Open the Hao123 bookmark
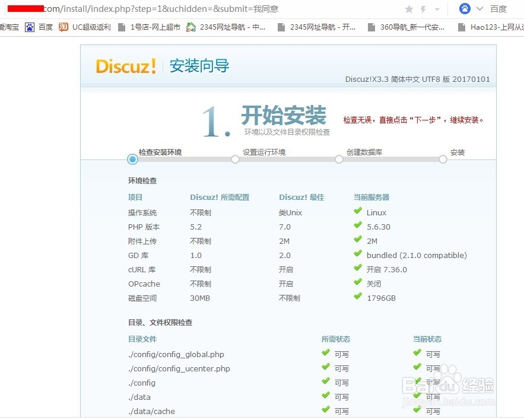The image size is (524, 420). point(497,27)
